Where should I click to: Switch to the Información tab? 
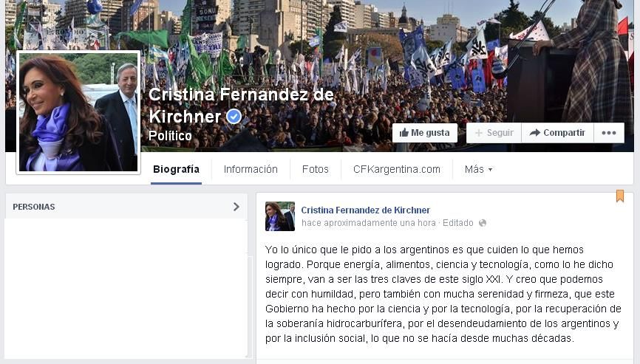click(251, 169)
